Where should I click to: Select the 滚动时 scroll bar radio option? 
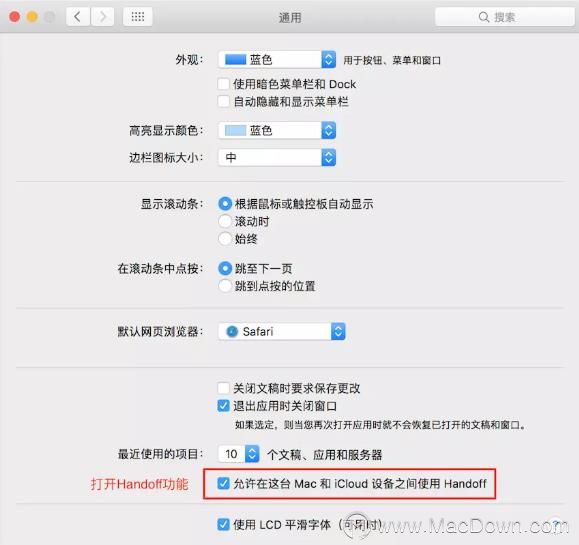[x=225, y=221]
